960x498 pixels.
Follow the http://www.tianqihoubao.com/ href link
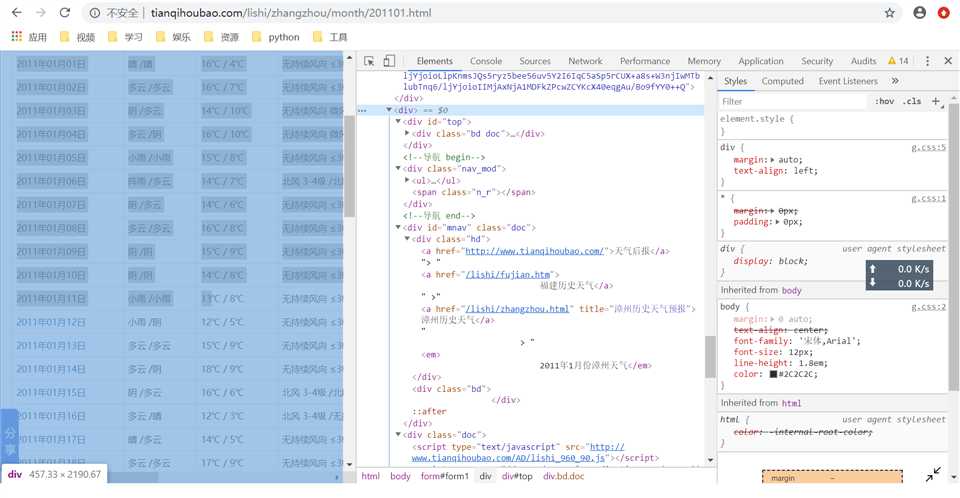point(534,251)
